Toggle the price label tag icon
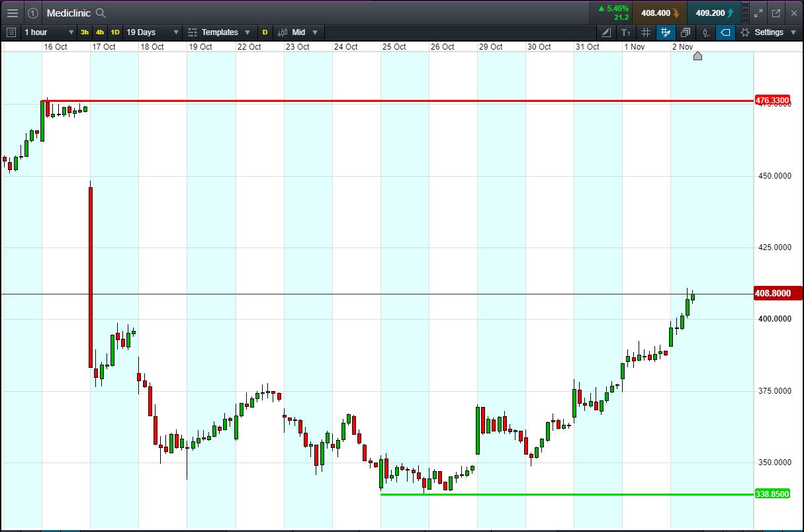This screenshot has height=532, width=804. click(725, 32)
